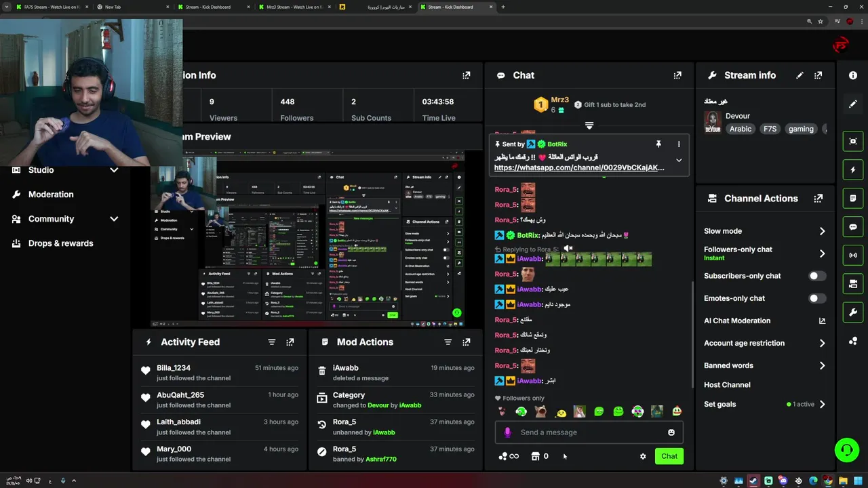The image size is (868, 488).
Task: Open a new browser tab
Action: point(502,7)
